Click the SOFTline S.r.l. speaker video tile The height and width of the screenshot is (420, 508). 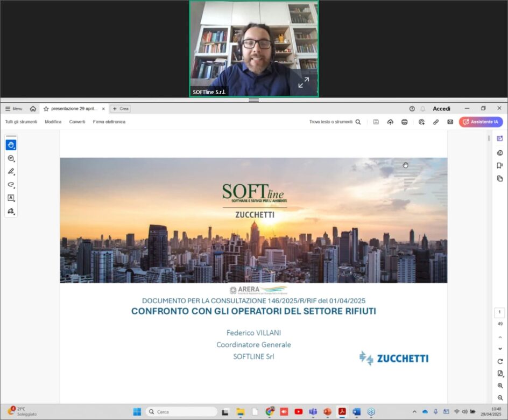[254, 48]
